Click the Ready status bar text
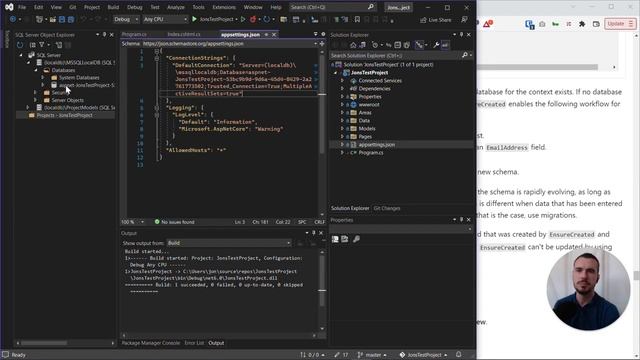The image size is (640, 360). pos(18,355)
